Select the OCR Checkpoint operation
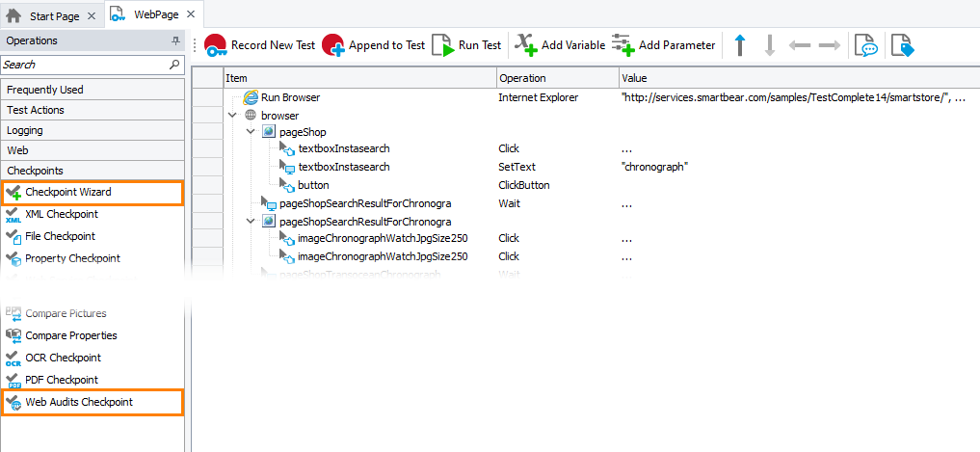Image resolution: width=980 pixels, height=452 pixels. click(93, 358)
